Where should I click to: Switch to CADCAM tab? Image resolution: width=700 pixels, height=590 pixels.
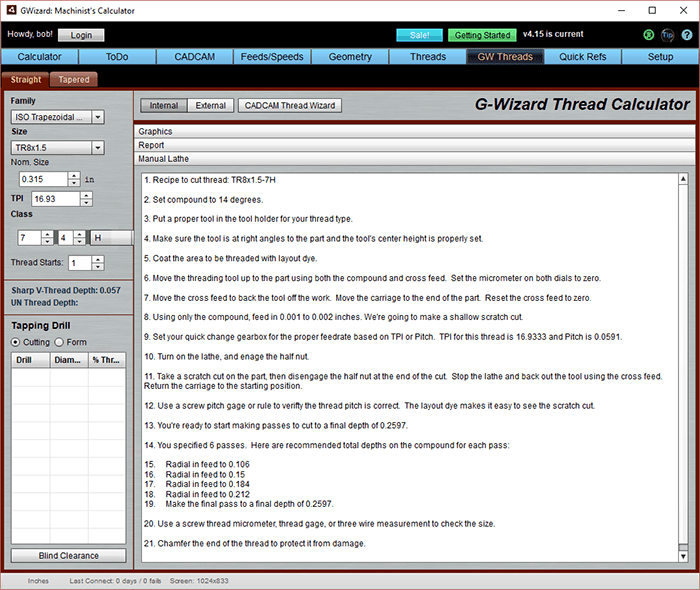pyautogui.click(x=195, y=57)
